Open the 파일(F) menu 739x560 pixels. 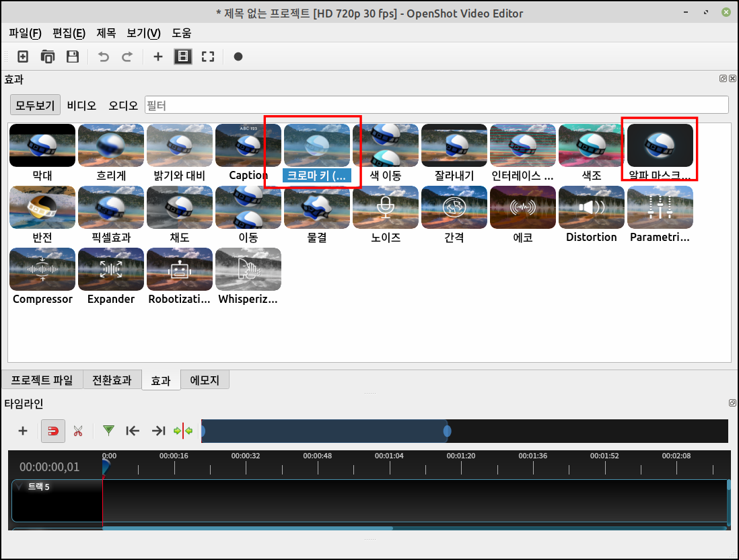click(25, 33)
